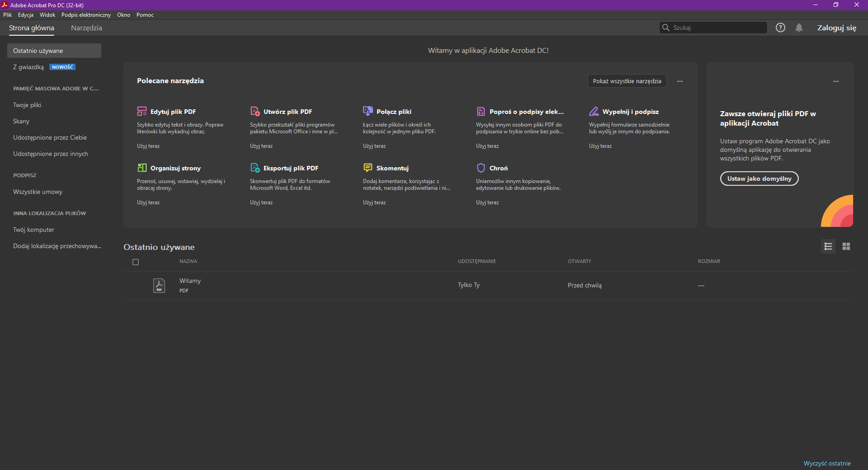
Task: Click the Skomentuj comment icon
Action: point(368,168)
